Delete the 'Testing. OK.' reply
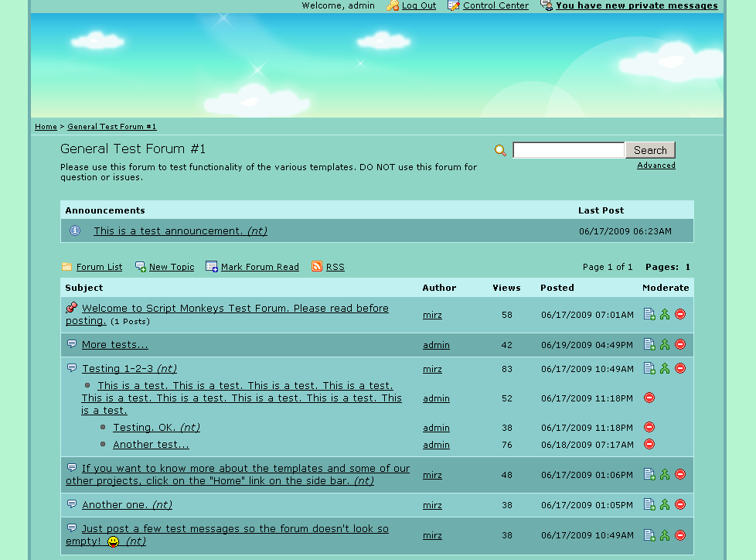The image size is (756, 560). coord(649,428)
